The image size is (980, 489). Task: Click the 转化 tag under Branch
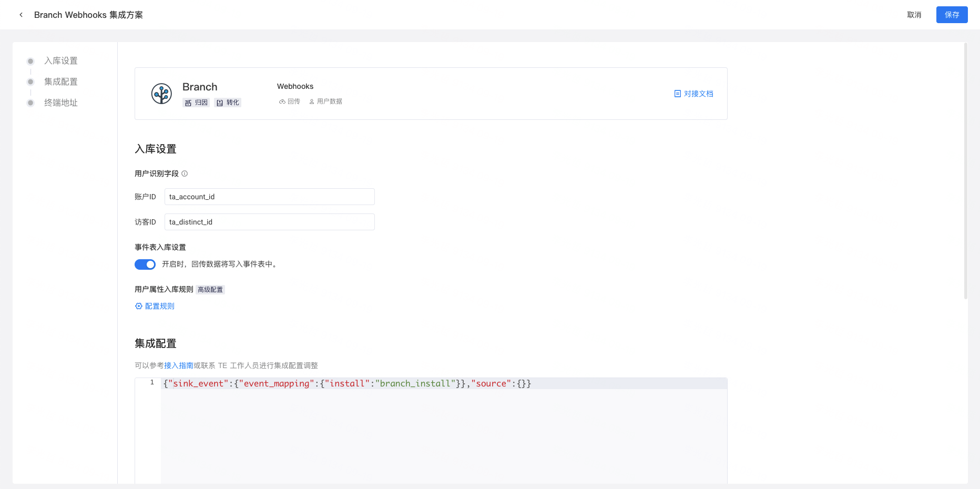click(228, 103)
